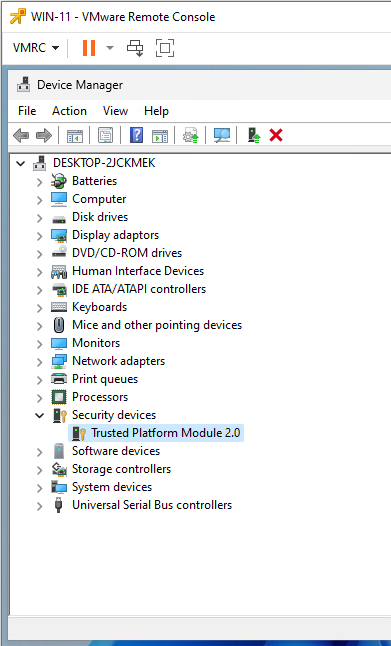Click the Update device driver icon
This screenshot has width=391, height=646.
pos(191,135)
